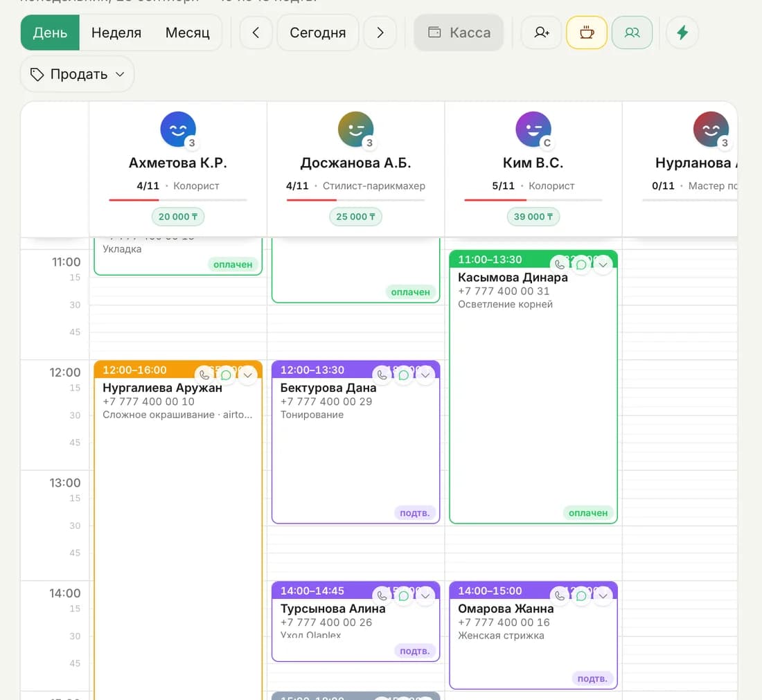Switch to Неделя view tab
762x700 pixels.
tap(116, 33)
